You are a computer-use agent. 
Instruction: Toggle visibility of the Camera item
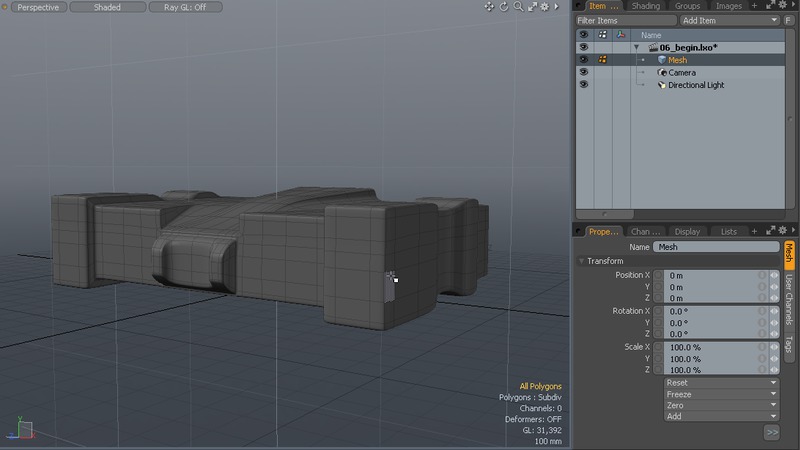(583, 73)
